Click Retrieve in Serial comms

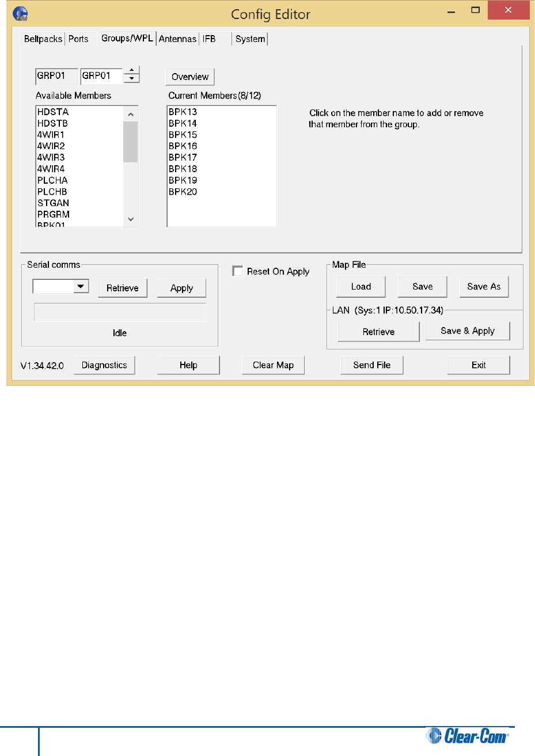[123, 288]
